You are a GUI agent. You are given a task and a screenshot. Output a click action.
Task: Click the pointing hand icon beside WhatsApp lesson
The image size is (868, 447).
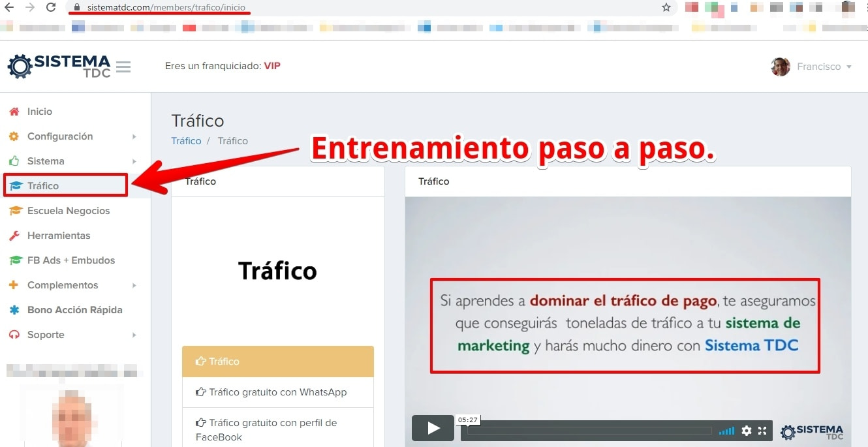point(201,392)
